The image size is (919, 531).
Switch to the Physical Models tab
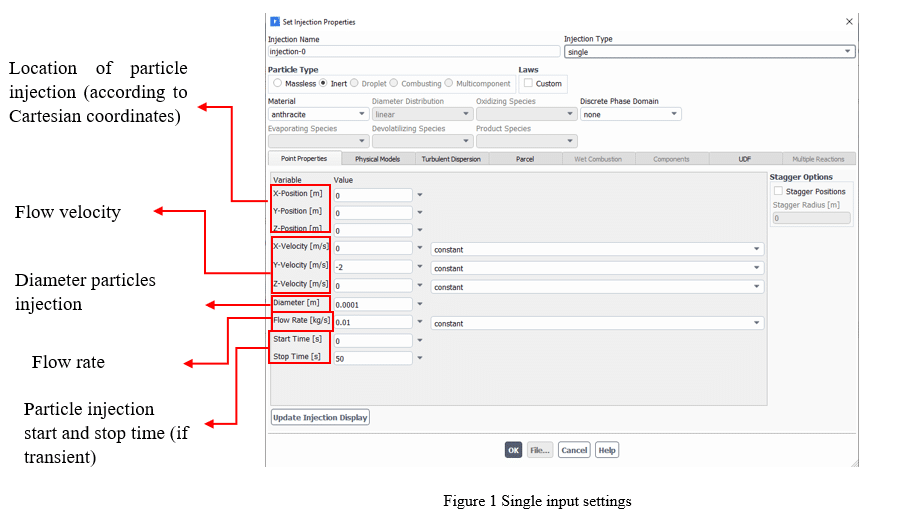click(x=377, y=159)
